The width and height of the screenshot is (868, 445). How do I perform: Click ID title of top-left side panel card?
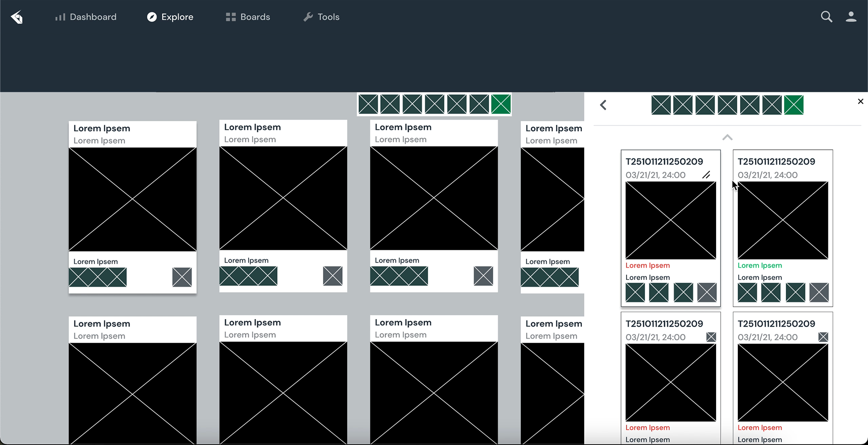click(x=665, y=161)
